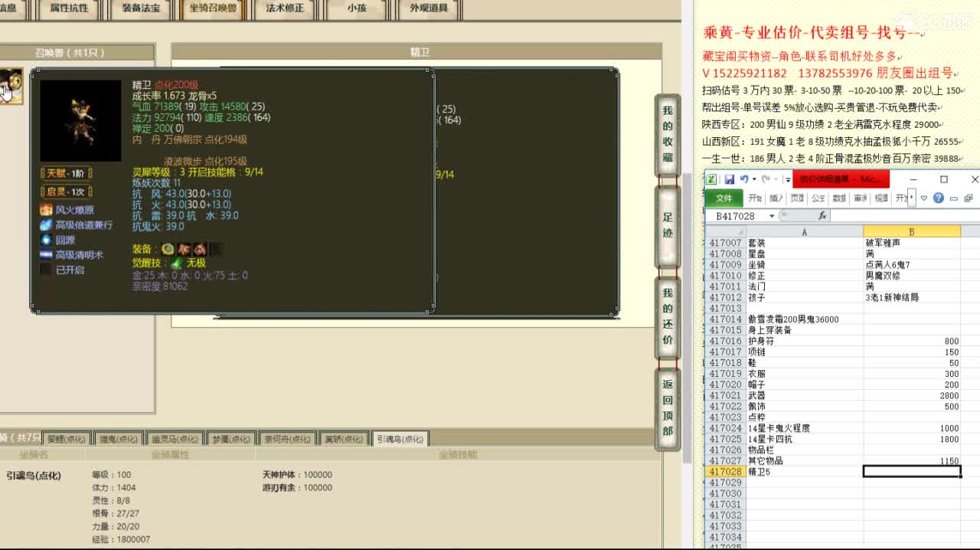This screenshot has height=550, width=980.
Task: Select the 奈何舟(点化) mount tab
Action: [x=288, y=439]
